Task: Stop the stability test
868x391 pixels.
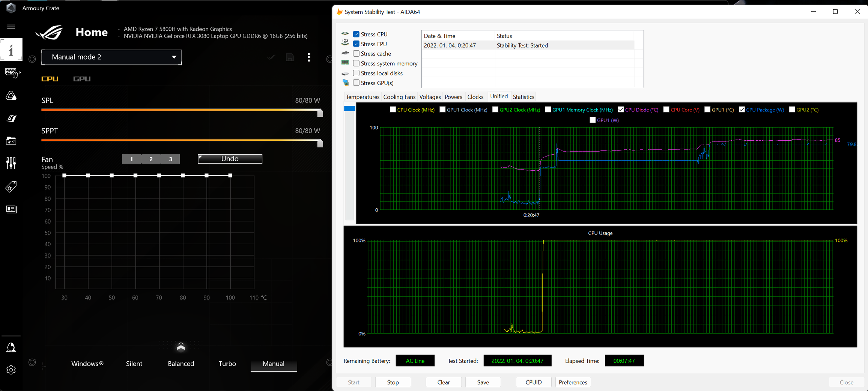Action: click(393, 382)
